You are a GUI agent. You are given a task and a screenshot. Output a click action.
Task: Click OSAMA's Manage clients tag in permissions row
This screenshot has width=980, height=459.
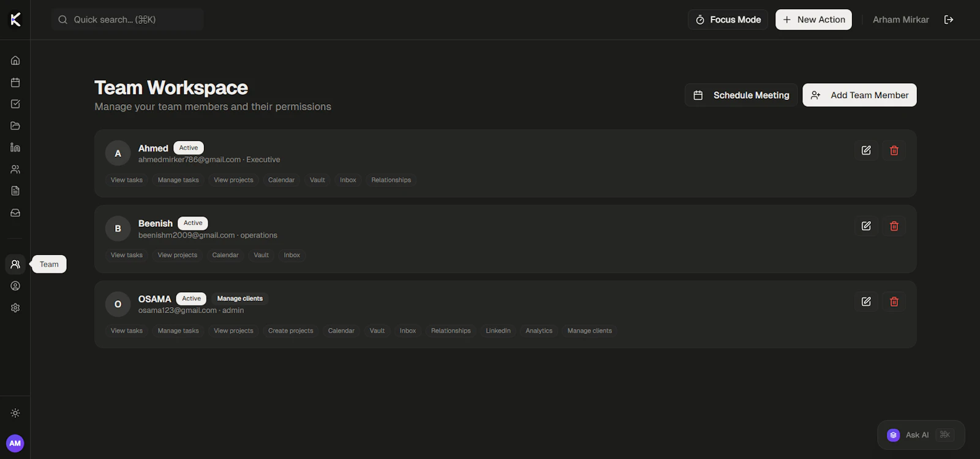click(589, 331)
